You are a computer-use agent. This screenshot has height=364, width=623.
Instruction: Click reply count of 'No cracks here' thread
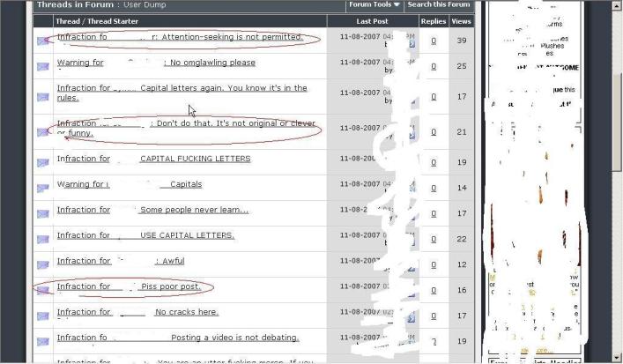434,316
